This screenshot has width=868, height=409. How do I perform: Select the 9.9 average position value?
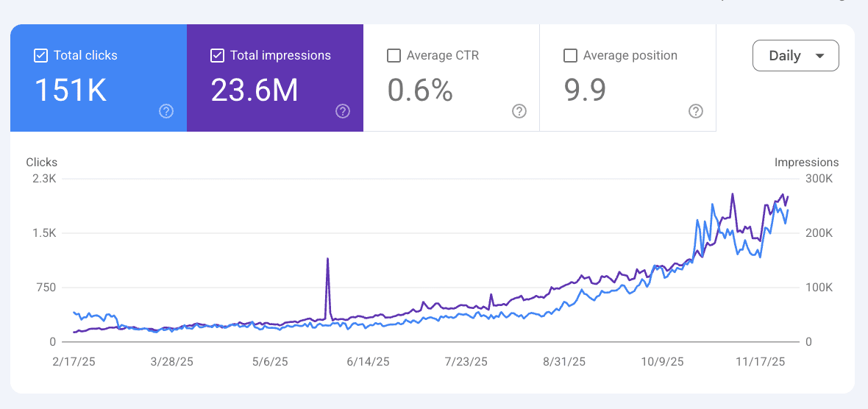585,90
